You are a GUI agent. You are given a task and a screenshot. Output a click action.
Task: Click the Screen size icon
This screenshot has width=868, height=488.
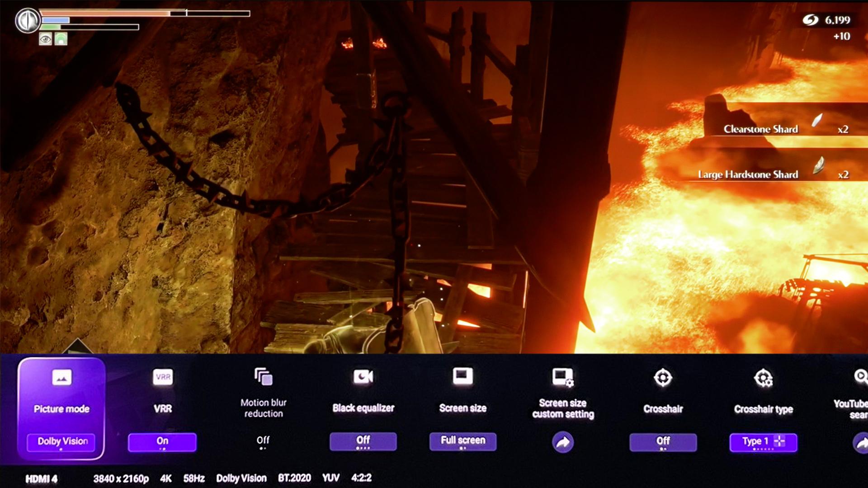(x=462, y=376)
